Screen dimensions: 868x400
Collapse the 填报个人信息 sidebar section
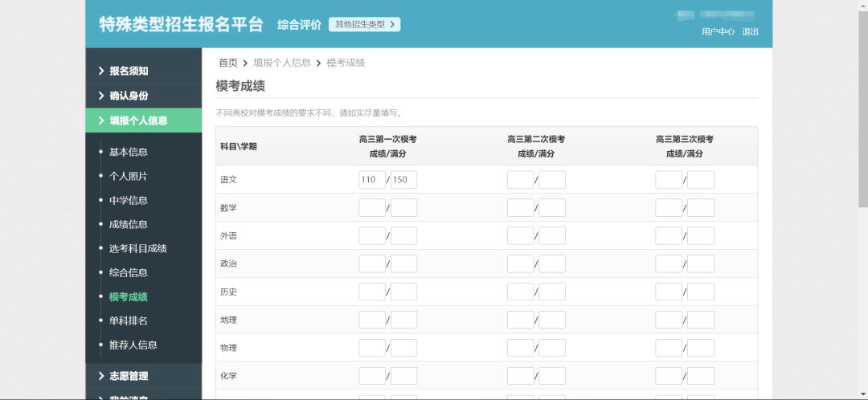pyautogui.click(x=143, y=120)
